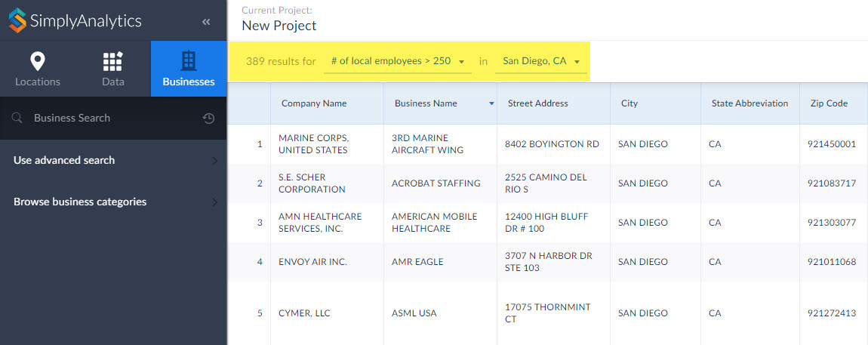This screenshot has width=868, height=345.
Task: Click the SimplyAnalytics logo icon
Action: [x=17, y=20]
